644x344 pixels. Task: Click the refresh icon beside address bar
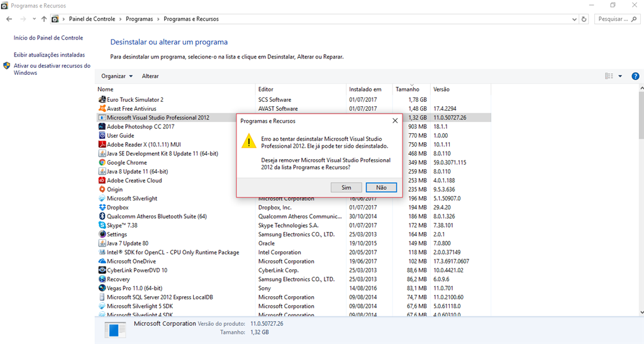584,19
